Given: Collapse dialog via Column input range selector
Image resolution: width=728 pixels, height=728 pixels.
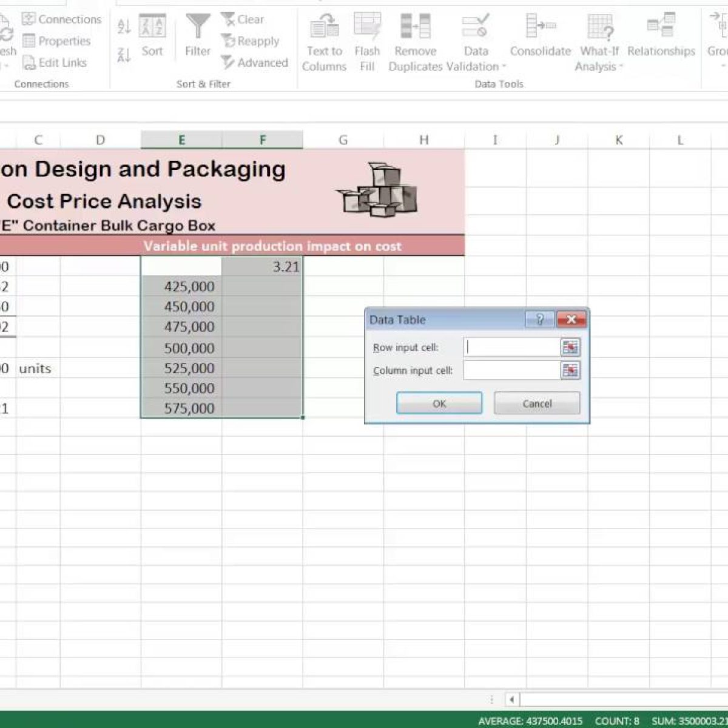Looking at the screenshot, I should tap(570, 371).
